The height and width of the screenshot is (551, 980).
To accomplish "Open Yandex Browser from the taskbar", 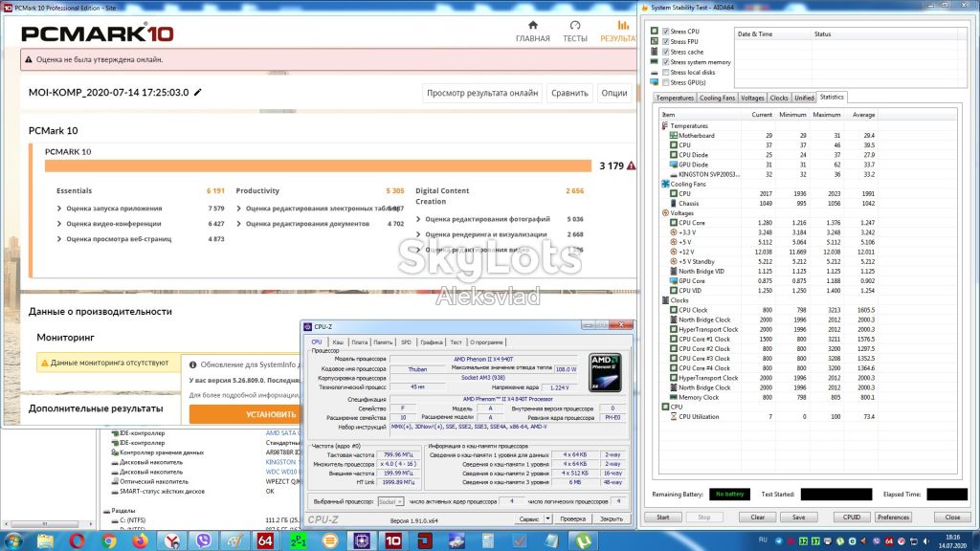I will (x=172, y=540).
